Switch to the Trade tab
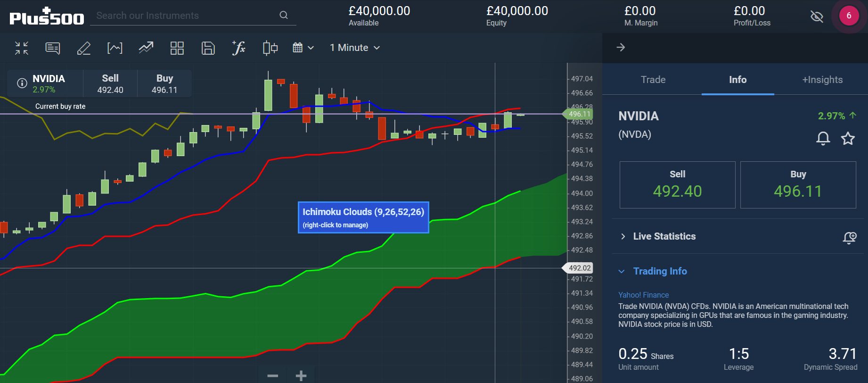868x383 pixels. click(x=653, y=80)
